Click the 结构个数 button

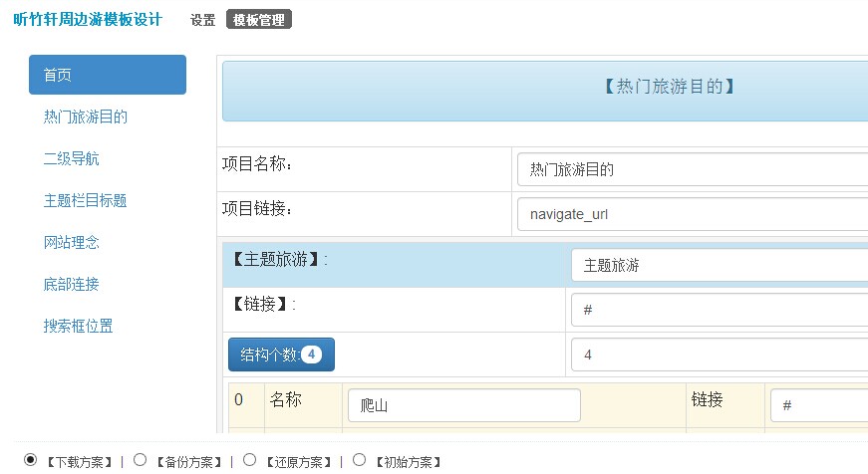point(281,355)
